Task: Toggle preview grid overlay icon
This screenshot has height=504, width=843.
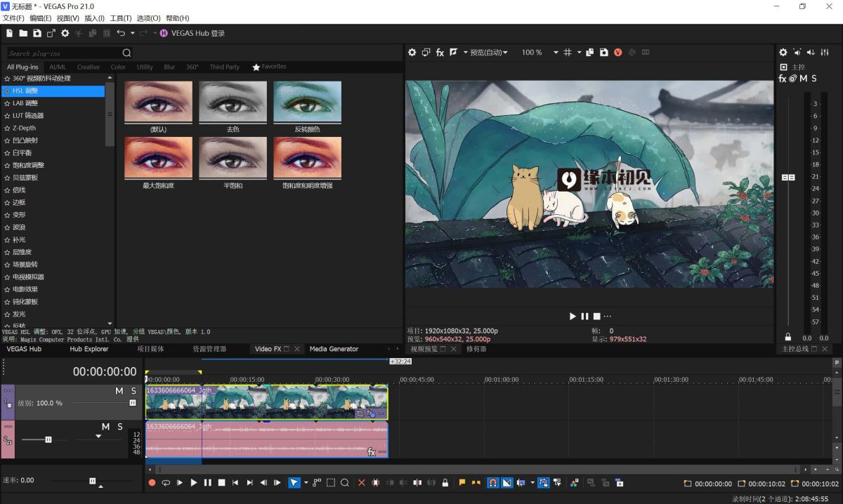Action: tap(568, 52)
